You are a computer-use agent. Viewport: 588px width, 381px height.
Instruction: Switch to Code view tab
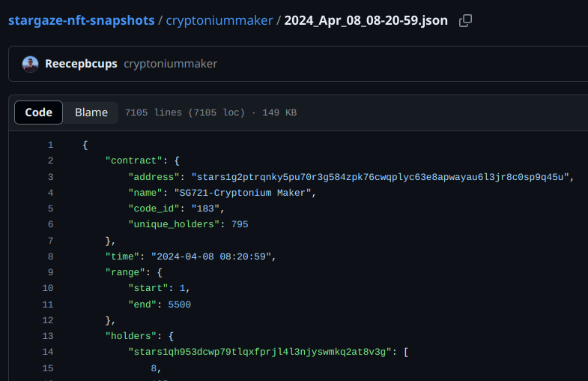click(39, 112)
